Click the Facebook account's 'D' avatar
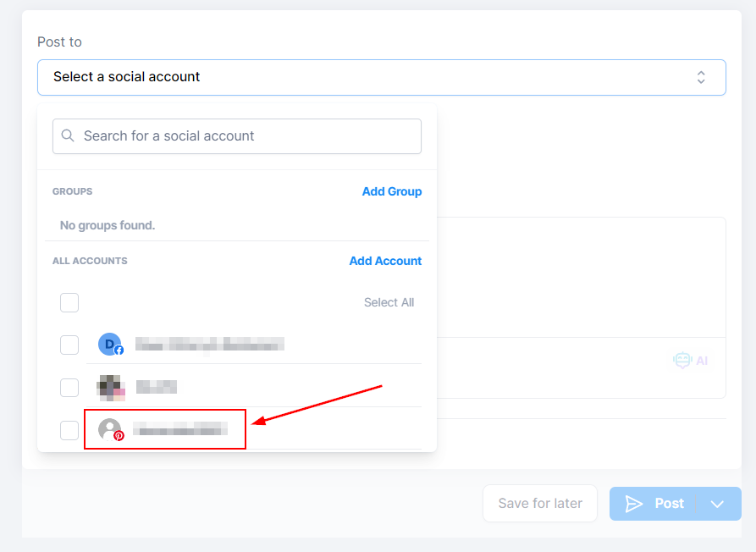Screen dimensions: 756x552 [110, 345]
